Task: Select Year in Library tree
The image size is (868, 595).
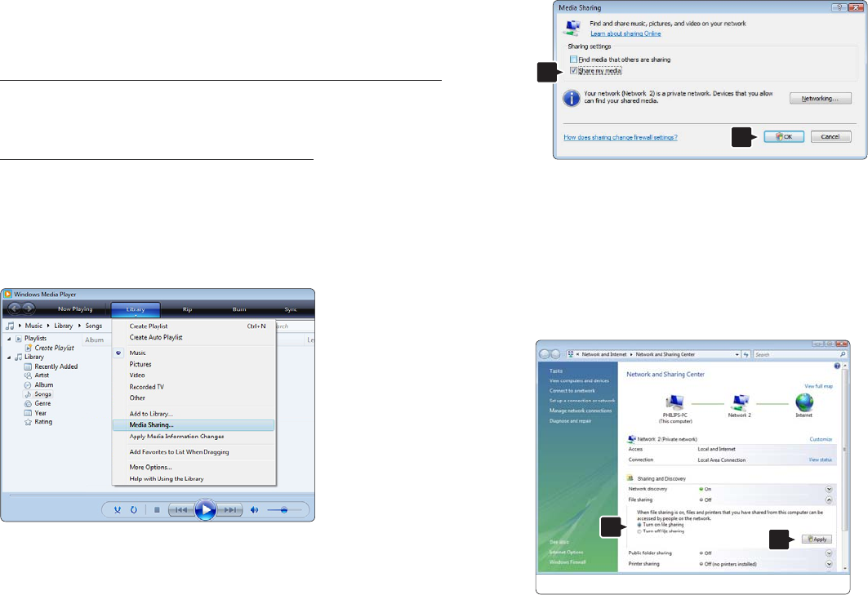Action: pos(40,413)
